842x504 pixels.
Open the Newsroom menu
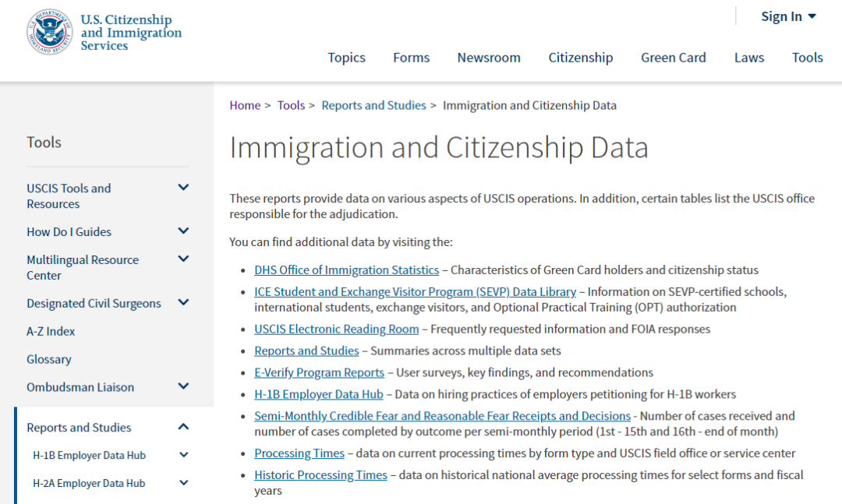(489, 58)
